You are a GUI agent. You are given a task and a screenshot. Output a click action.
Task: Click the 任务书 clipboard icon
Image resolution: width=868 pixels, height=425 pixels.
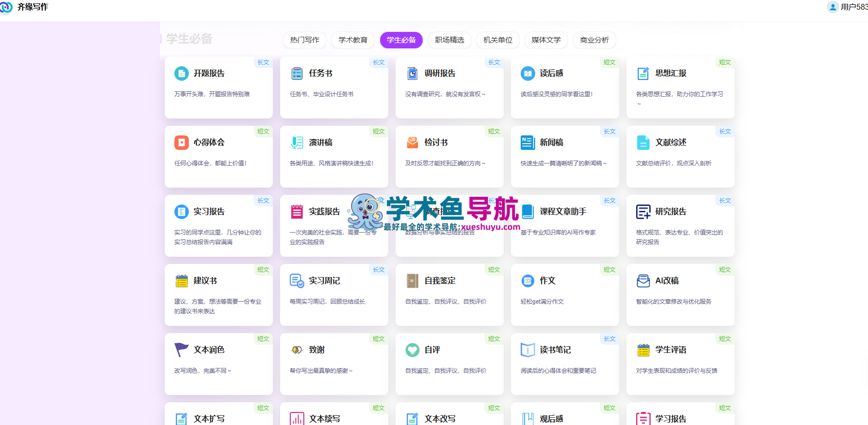click(x=297, y=73)
